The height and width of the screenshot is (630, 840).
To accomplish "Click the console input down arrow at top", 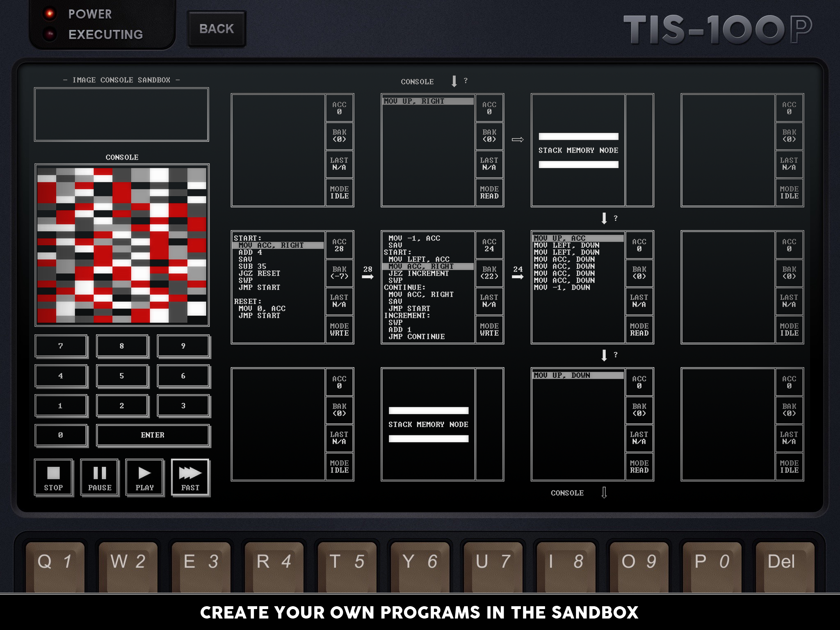I will (x=454, y=81).
